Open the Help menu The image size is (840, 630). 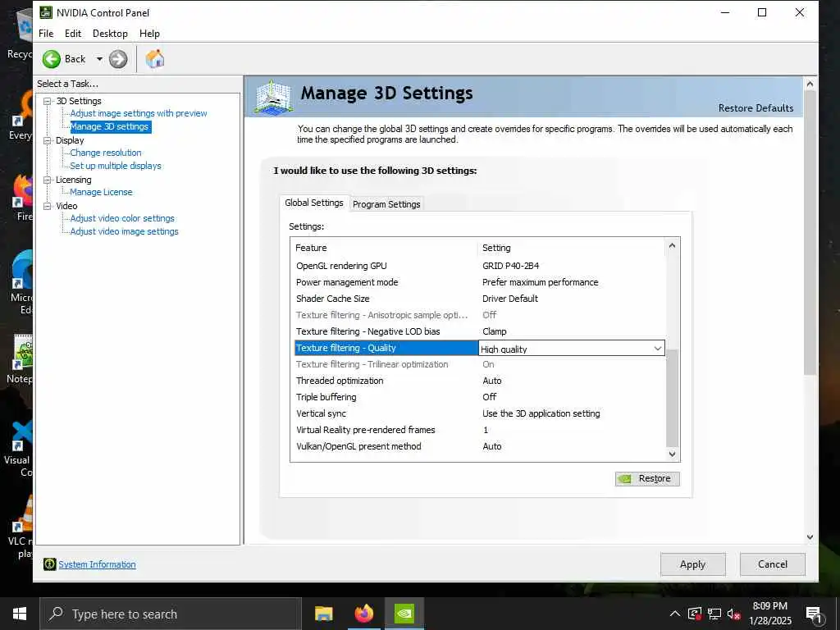click(149, 33)
